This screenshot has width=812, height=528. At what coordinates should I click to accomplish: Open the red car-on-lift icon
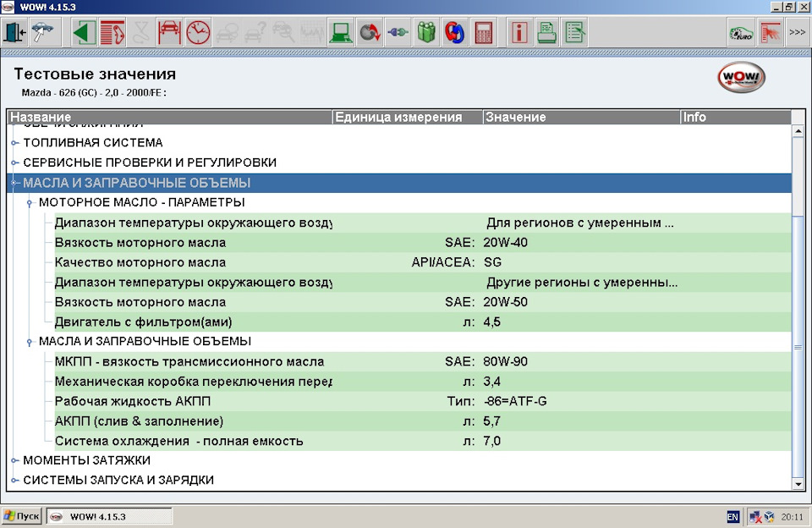(169, 33)
